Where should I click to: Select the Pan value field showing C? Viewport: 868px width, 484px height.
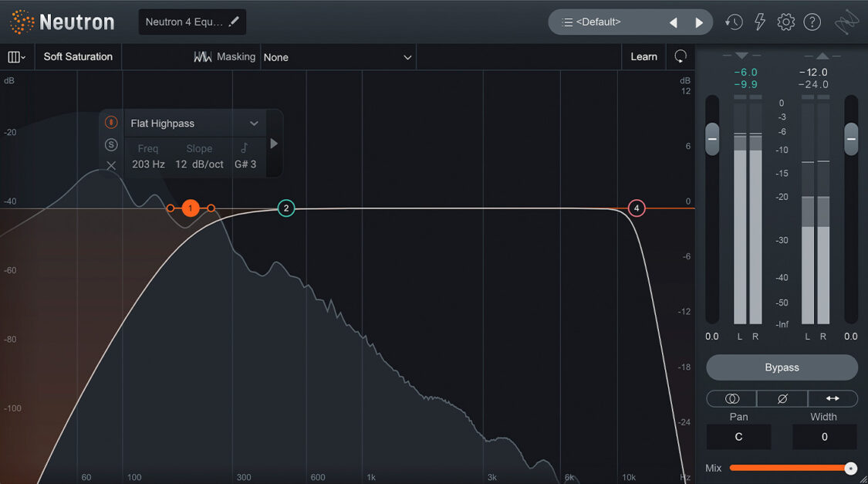(738, 437)
